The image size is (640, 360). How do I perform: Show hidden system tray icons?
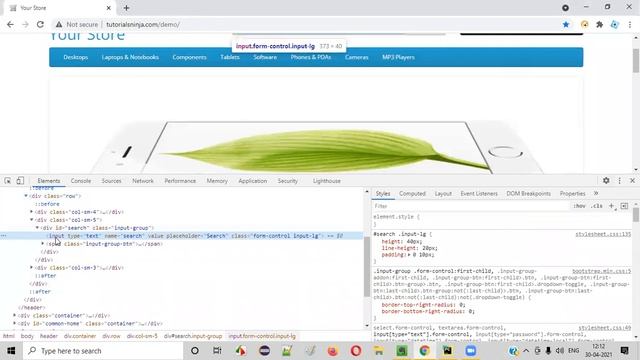coord(526,351)
